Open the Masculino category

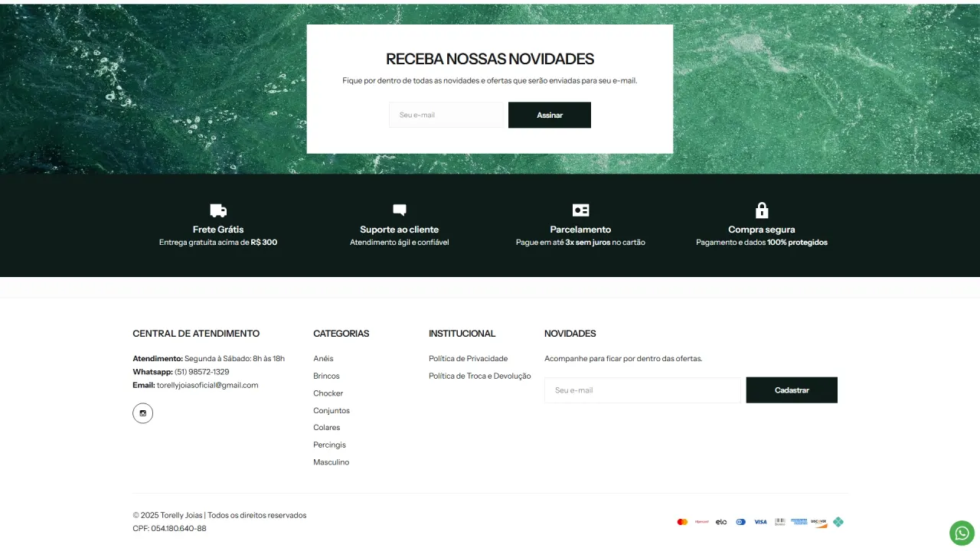click(x=332, y=462)
